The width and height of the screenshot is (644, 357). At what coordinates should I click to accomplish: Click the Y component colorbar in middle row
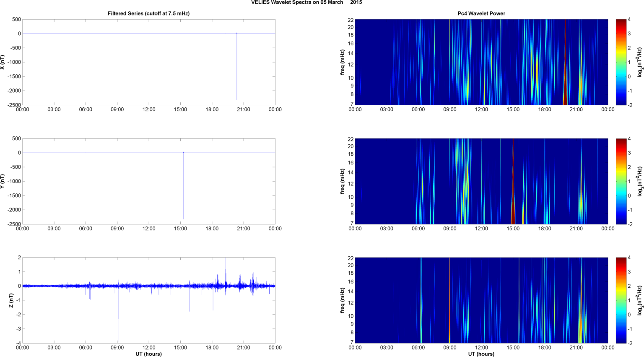[621, 181]
